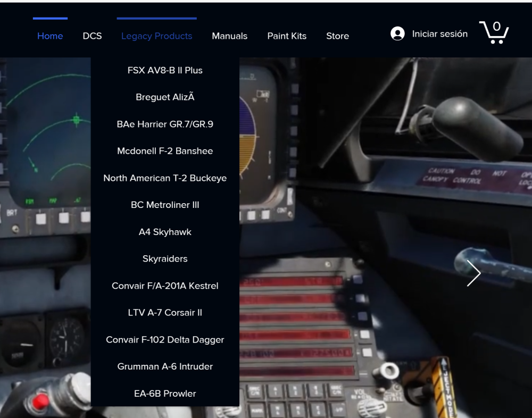Open Convair F-102 Delta Dagger
Viewport: 532px width, 418px height.
click(165, 340)
